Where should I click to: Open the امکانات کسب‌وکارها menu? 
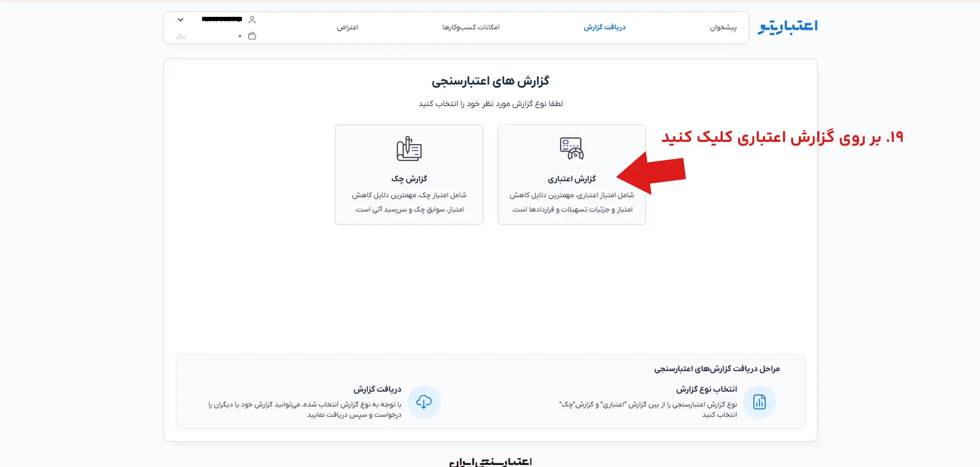pos(471,27)
